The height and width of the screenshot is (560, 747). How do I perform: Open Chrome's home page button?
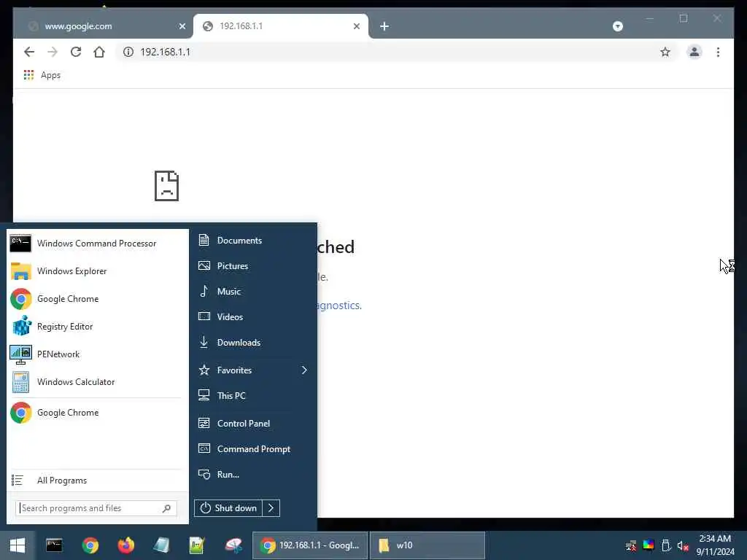(x=99, y=52)
